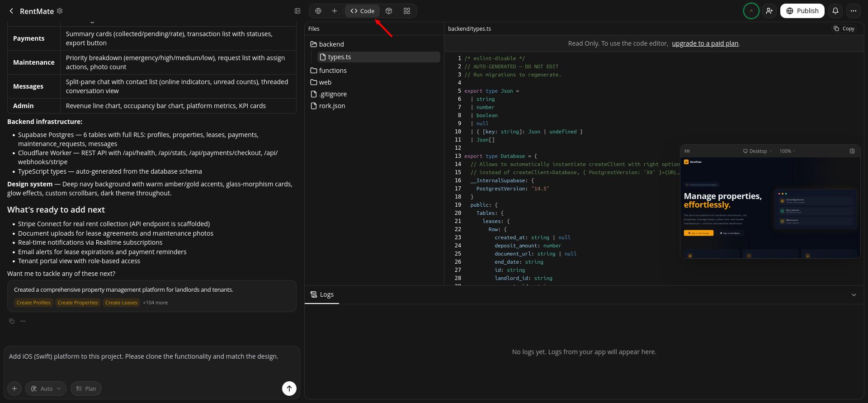The height and width of the screenshot is (403, 868).
Task: Click code line number 13
Action: [458, 156]
